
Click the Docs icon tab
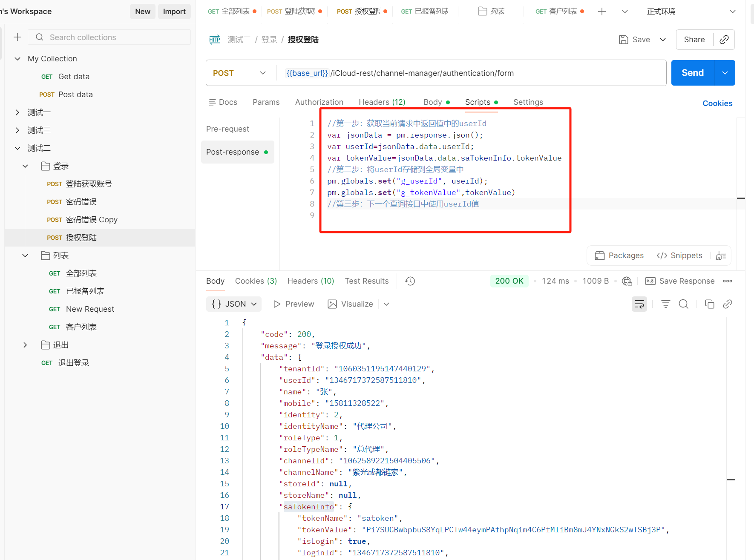223,102
